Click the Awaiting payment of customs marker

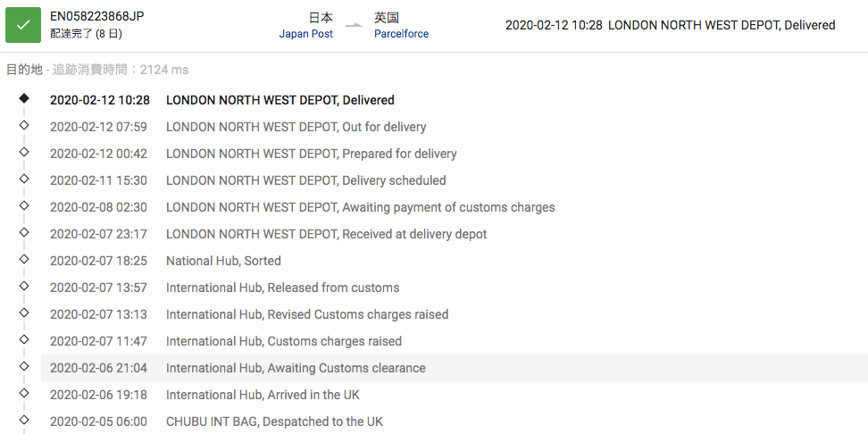point(24,205)
